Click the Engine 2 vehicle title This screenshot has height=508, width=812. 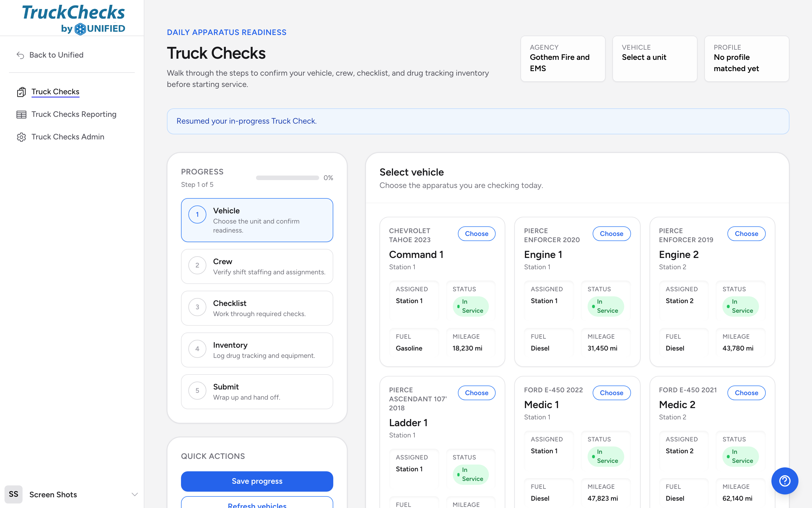678,255
